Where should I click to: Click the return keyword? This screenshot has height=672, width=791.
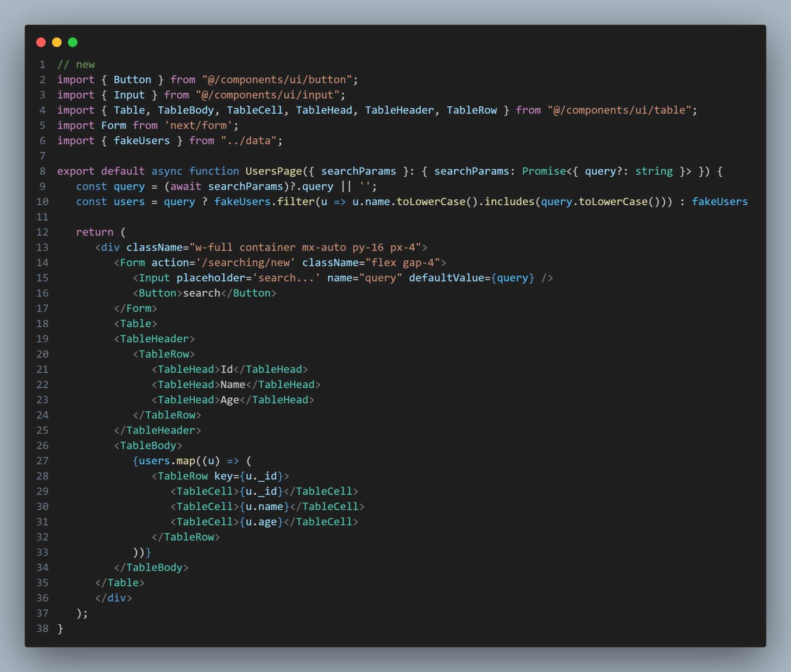pyautogui.click(x=94, y=232)
